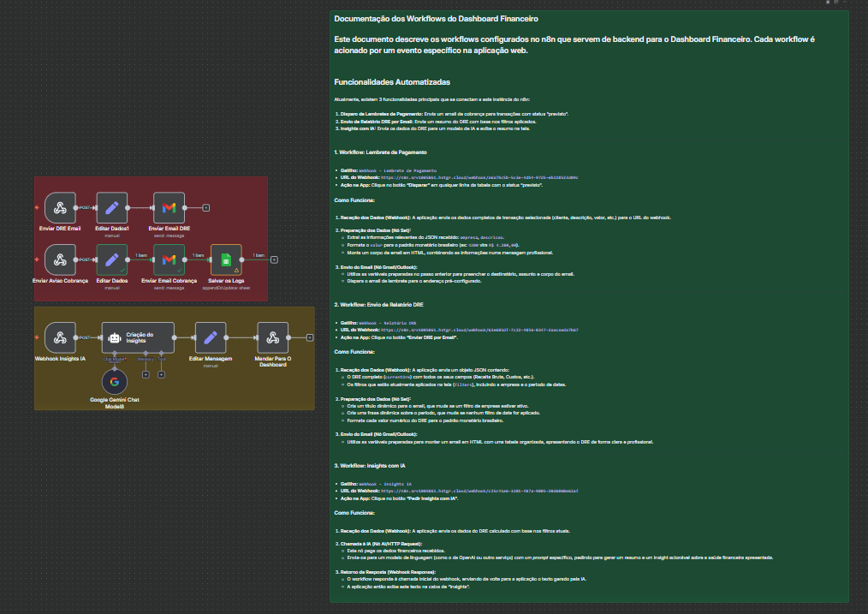Click the Editar Mensagem edit node
The image size is (868, 614).
(211, 337)
